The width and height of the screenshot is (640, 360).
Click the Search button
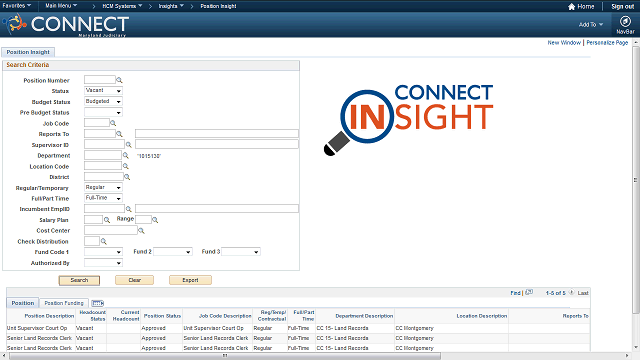pos(79,280)
